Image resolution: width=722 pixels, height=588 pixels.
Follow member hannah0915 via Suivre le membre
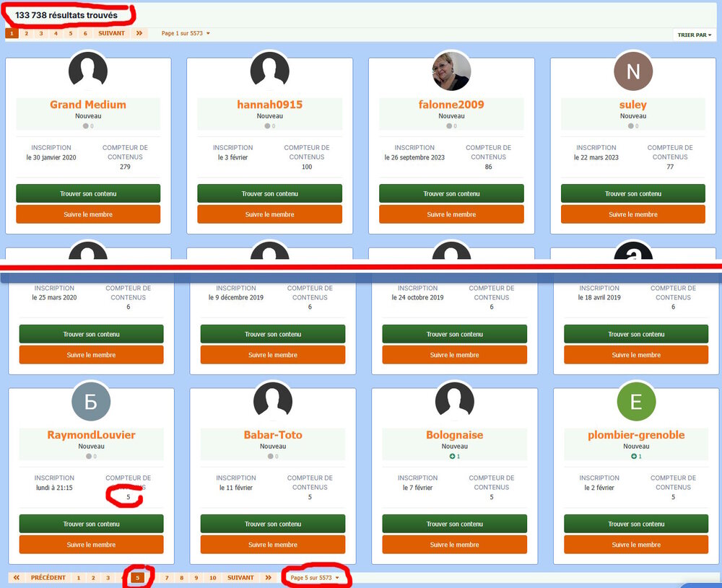(269, 214)
